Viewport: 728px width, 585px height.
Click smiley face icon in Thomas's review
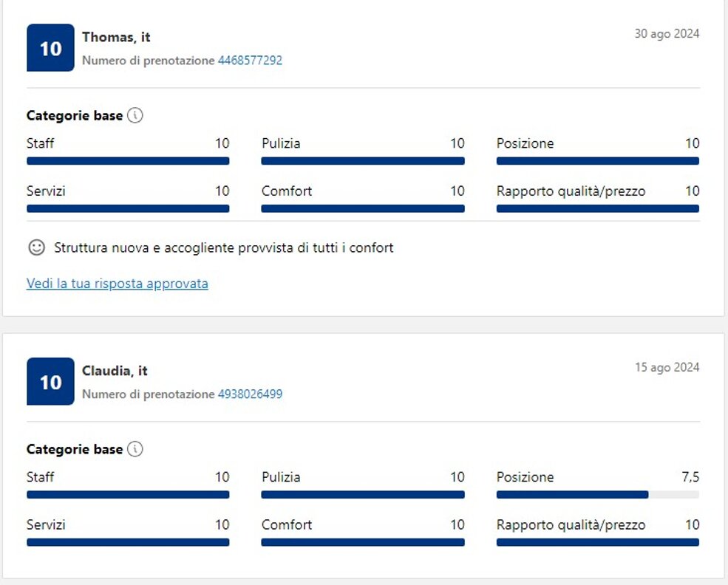tap(36, 248)
